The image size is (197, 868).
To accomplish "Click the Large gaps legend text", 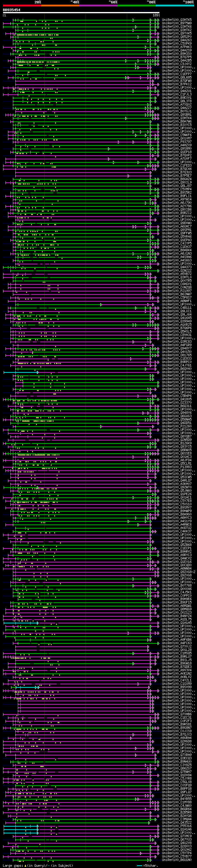I will (38, 866).
